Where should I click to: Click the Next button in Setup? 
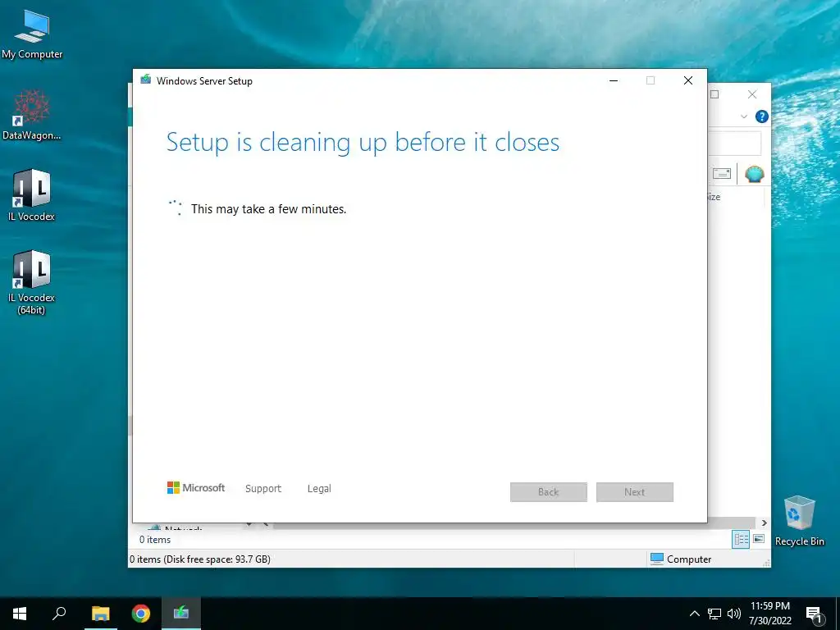coord(635,492)
